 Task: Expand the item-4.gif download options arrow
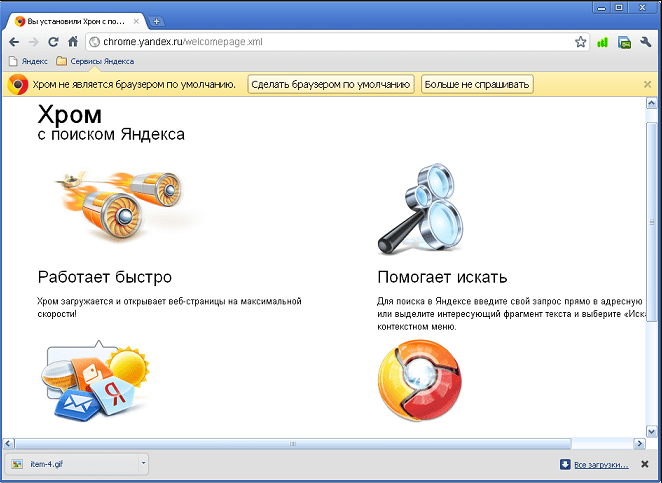(143, 463)
